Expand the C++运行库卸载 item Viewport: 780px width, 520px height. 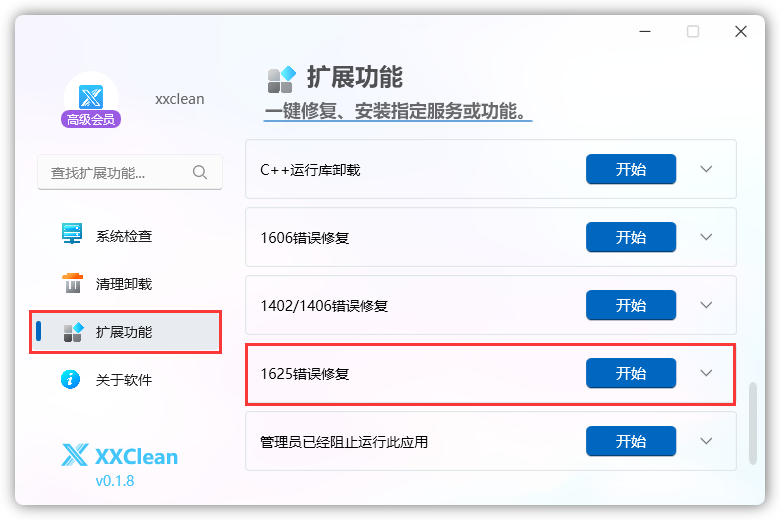tap(706, 169)
